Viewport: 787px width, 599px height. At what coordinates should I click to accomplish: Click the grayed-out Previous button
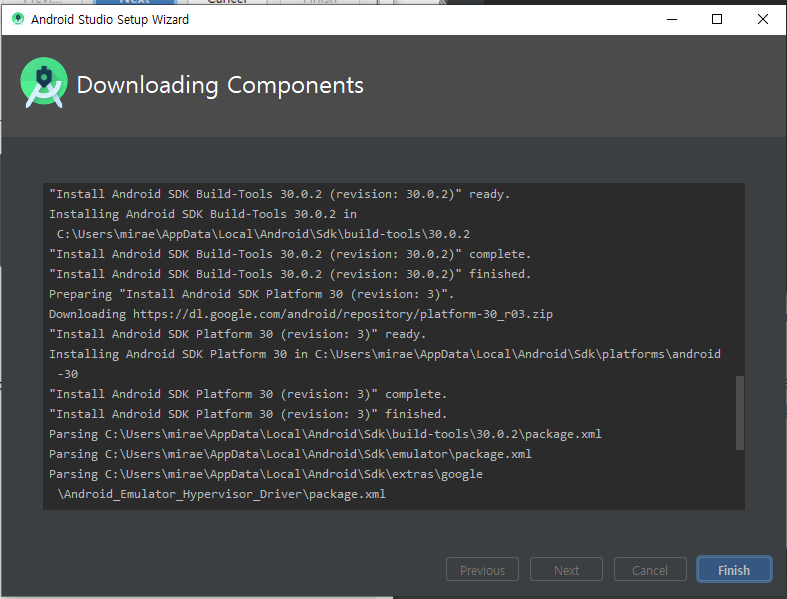point(482,570)
